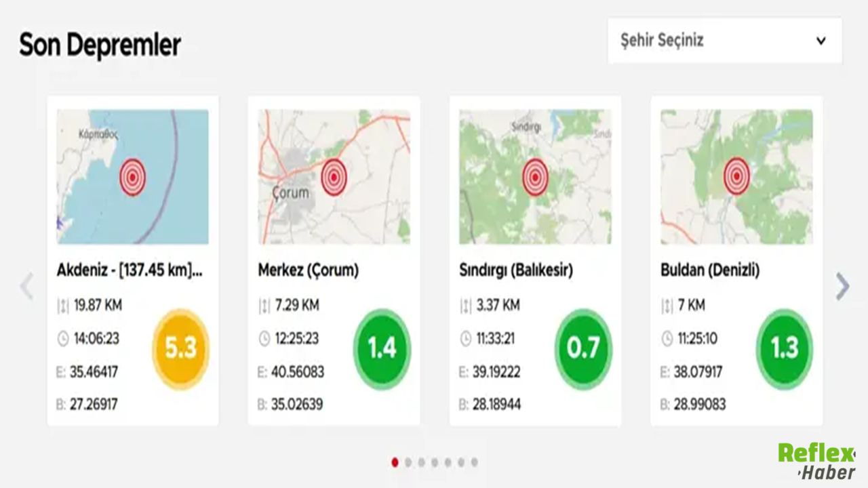Click the latitude value 38.07917

698,372
